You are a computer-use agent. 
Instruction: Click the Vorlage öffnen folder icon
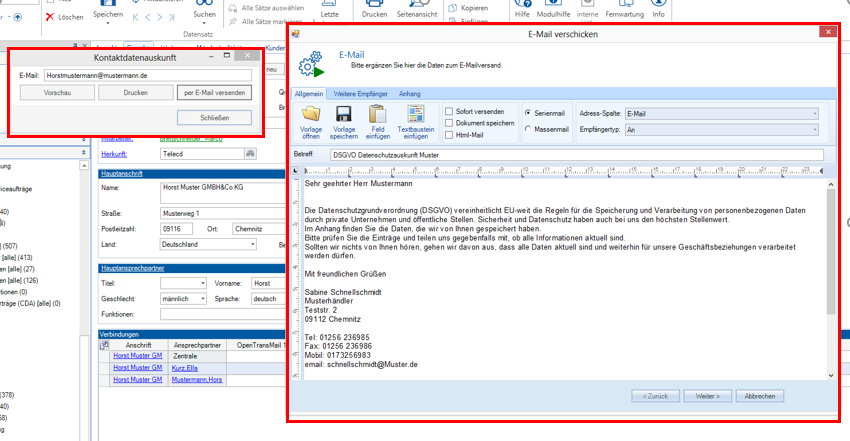pos(311,113)
